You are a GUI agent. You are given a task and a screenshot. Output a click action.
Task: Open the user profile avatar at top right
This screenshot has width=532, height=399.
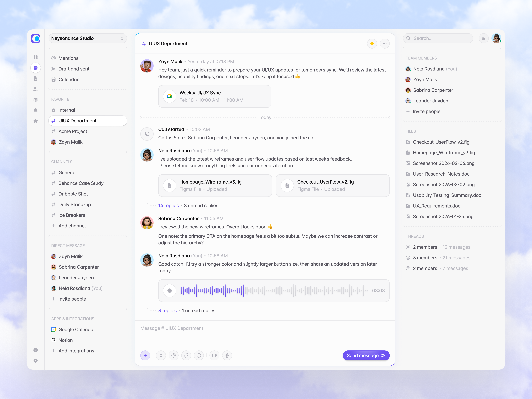[496, 38]
